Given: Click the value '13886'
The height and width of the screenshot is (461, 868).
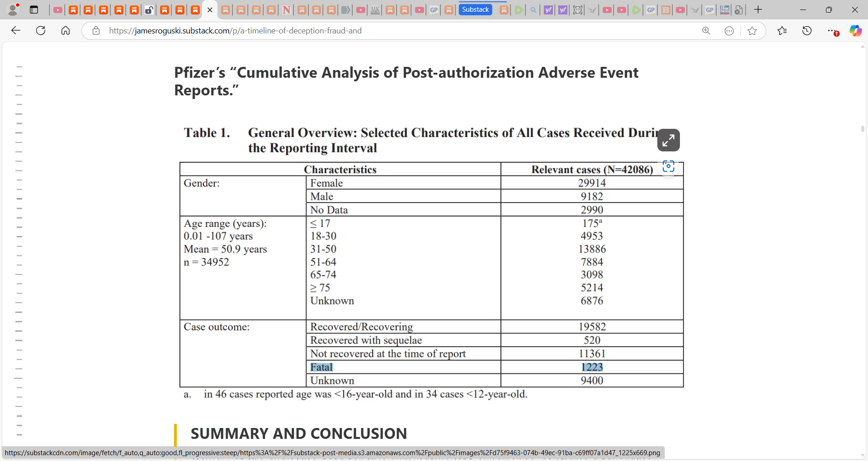Looking at the screenshot, I should 592,249.
